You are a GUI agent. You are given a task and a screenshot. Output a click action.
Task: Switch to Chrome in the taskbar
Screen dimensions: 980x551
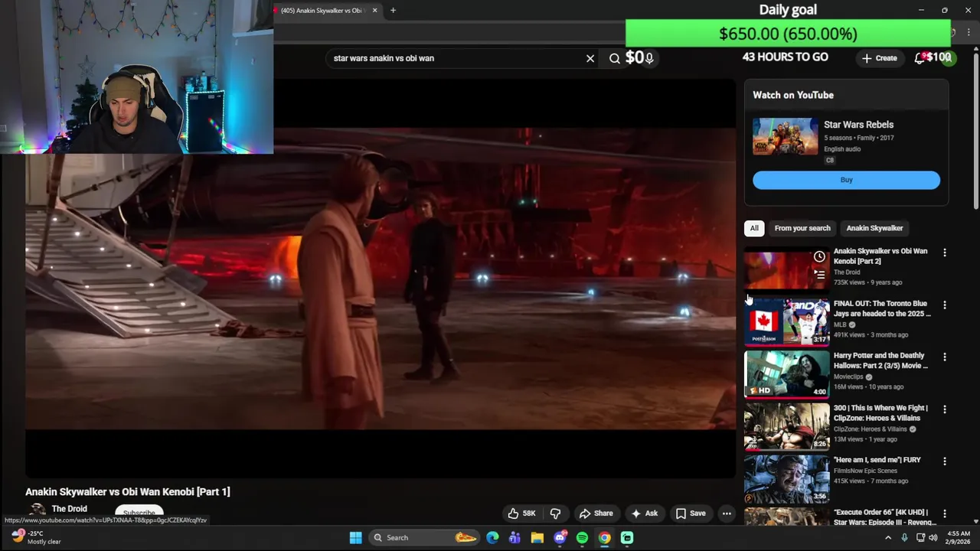[x=605, y=537]
